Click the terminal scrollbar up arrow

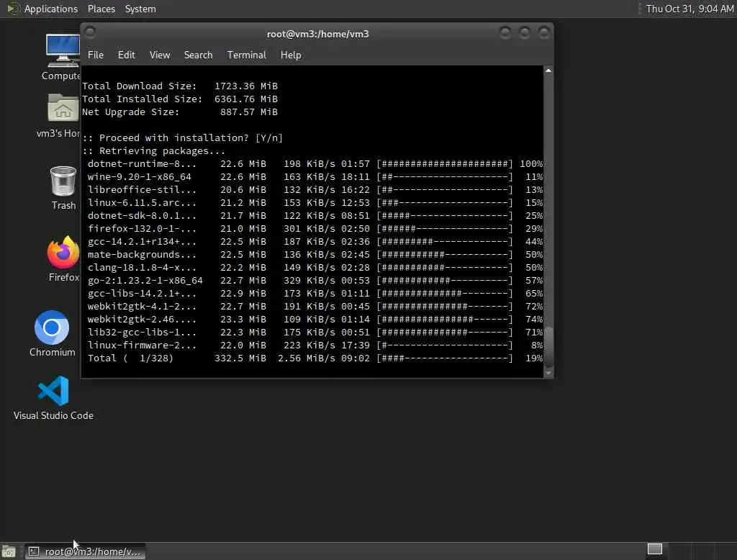pyautogui.click(x=548, y=71)
